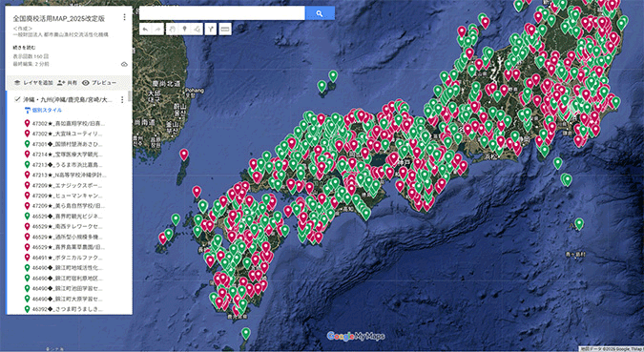Click the green marker near 青ヶ島村 label

click(x=579, y=224)
